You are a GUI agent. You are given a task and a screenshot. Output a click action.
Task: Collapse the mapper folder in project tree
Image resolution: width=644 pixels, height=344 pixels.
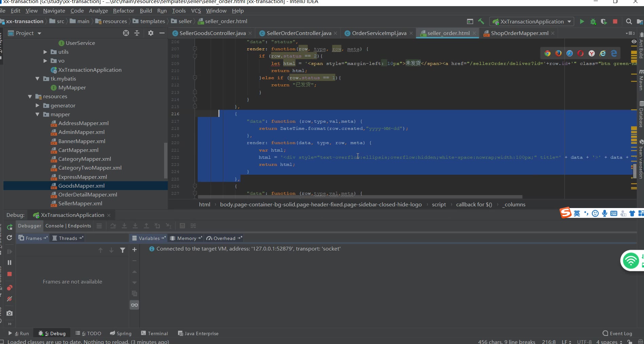[x=38, y=115]
